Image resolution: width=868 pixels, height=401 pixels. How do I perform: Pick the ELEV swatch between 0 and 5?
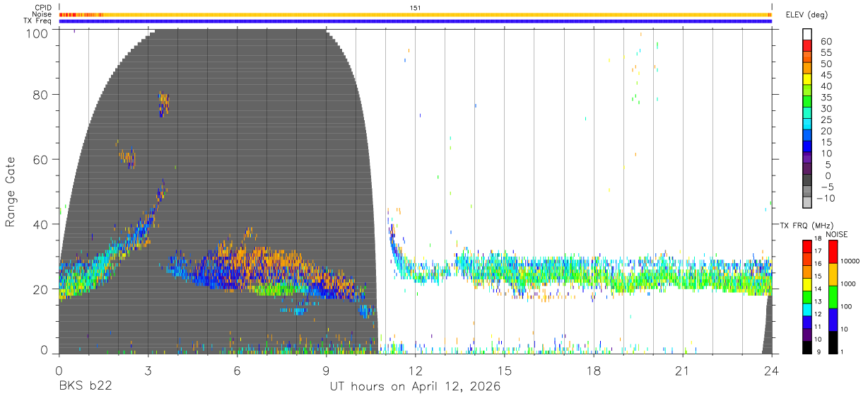click(x=808, y=170)
